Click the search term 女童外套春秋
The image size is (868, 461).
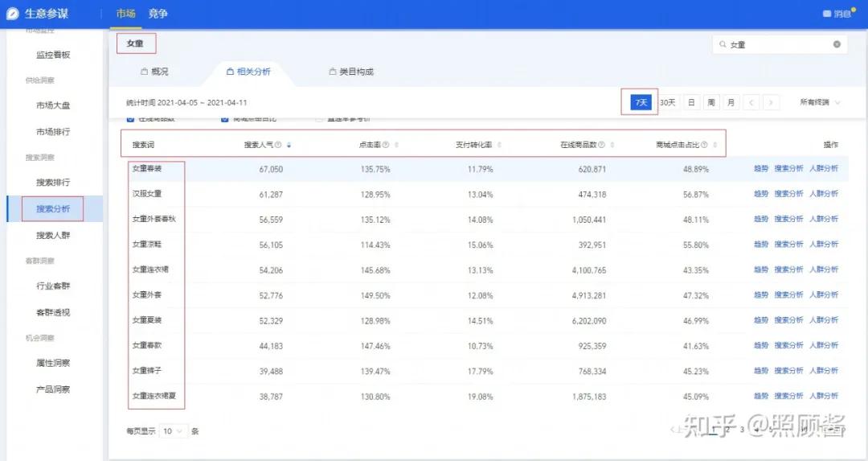tap(154, 219)
